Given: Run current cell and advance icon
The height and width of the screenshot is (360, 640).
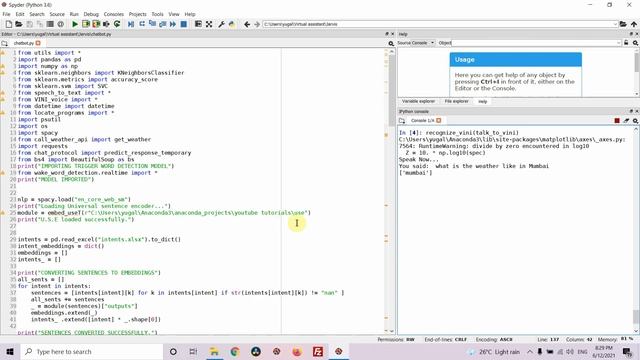Looking at the screenshot, I should tap(96, 24).
